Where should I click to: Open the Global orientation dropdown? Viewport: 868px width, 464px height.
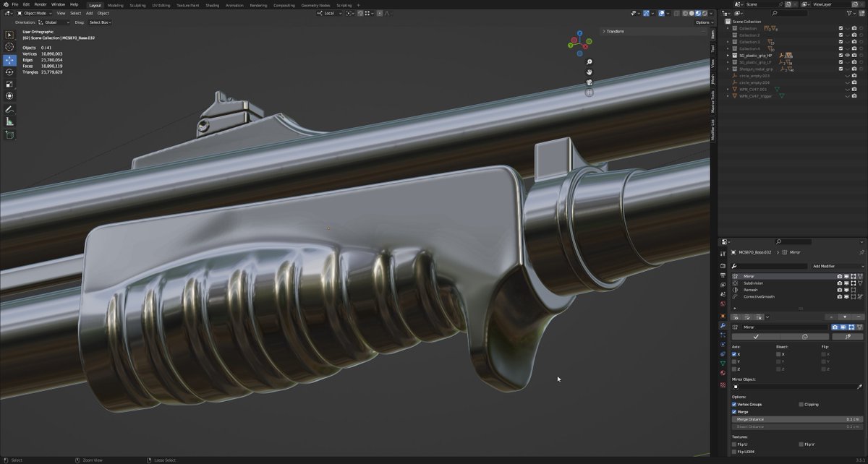tap(55, 22)
